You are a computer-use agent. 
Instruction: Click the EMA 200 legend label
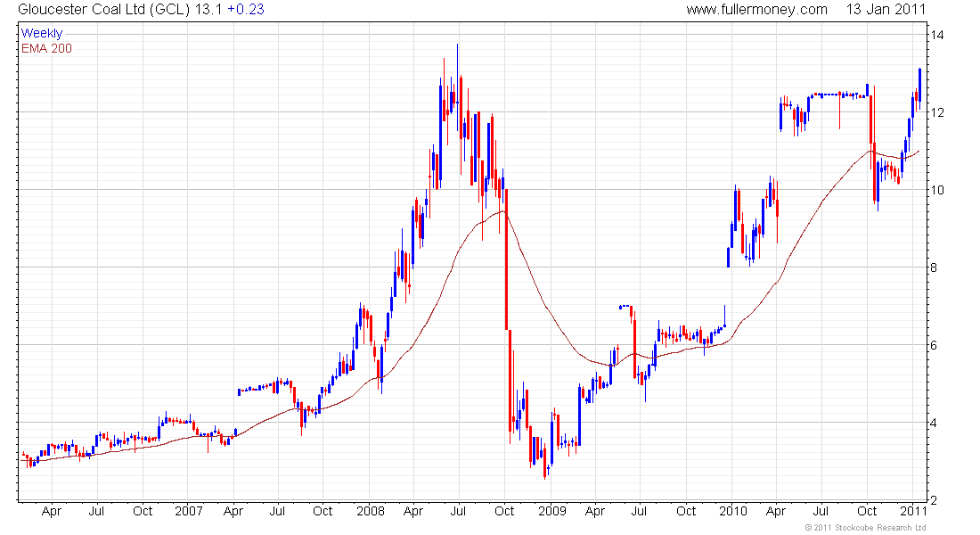(46, 48)
